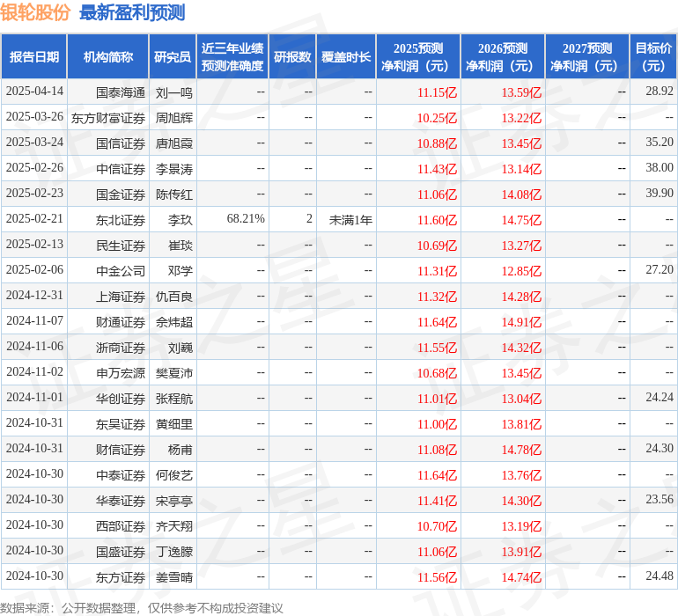Open the 国泰海通 institution entry
Image resolution: width=678 pixels, height=616 pixels.
pos(121,92)
